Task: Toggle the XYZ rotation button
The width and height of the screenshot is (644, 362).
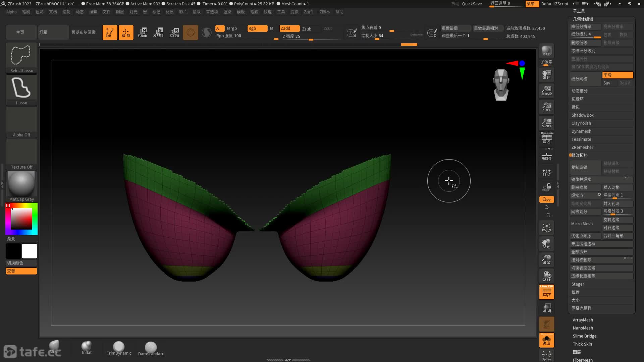Action: point(546,199)
